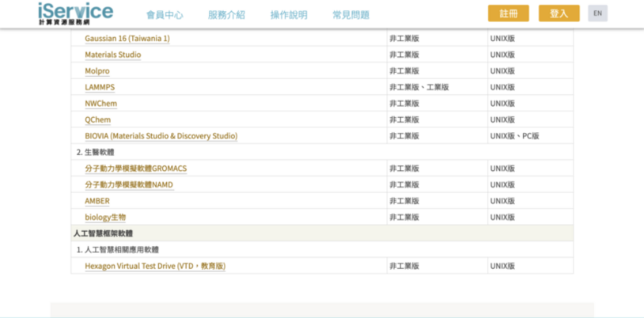Open the 服務介紹 menu
Image resolution: width=644 pixels, height=318 pixels.
tap(227, 15)
